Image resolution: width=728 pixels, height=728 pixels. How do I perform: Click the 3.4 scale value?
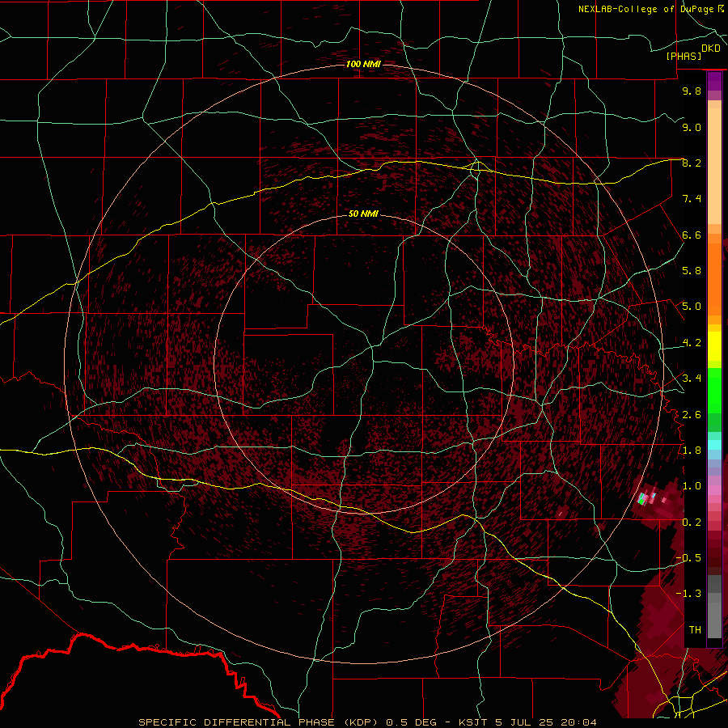pos(692,379)
